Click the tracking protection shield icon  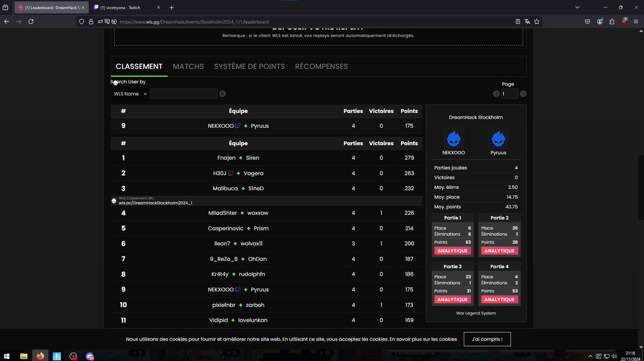(x=82, y=21)
